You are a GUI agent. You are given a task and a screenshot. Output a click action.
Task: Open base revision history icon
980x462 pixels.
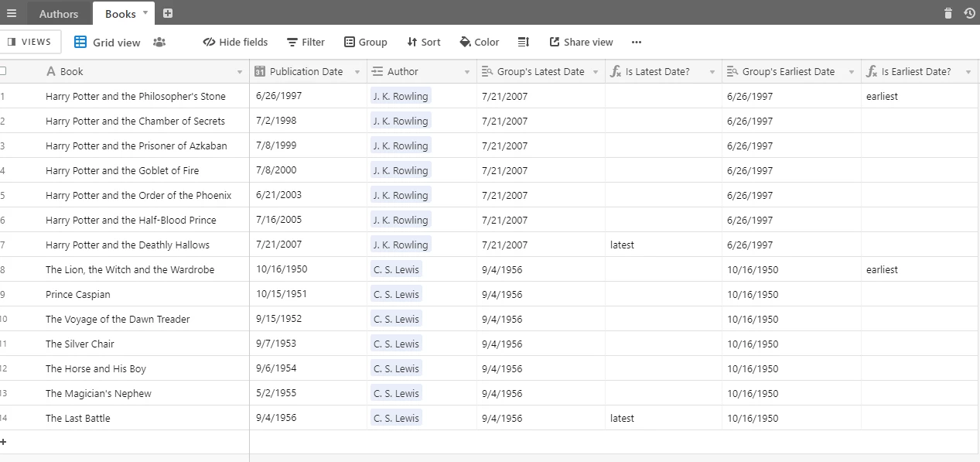click(969, 13)
